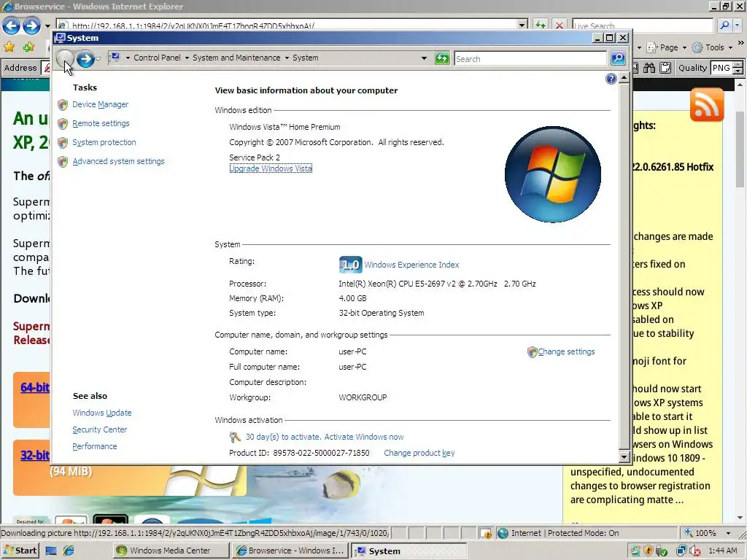This screenshot has height=560, width=747.
Task: Go back in the System window
Action: [65, 58]
